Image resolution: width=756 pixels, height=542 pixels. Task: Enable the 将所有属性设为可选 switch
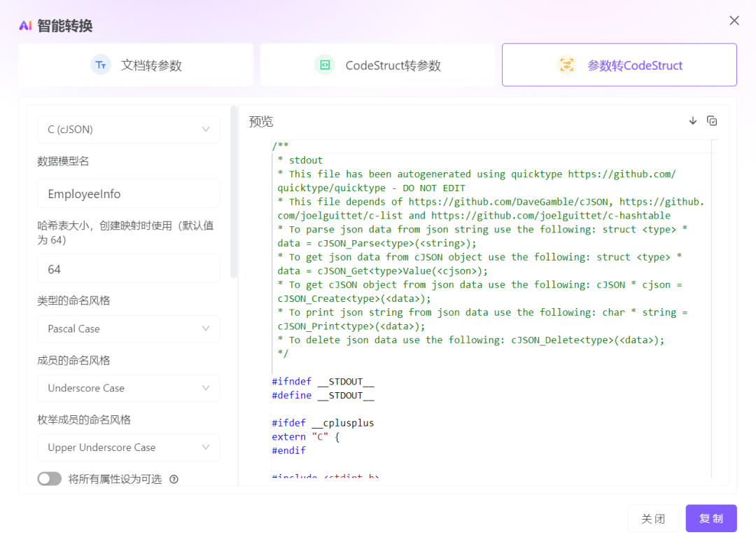pos(48,479)
